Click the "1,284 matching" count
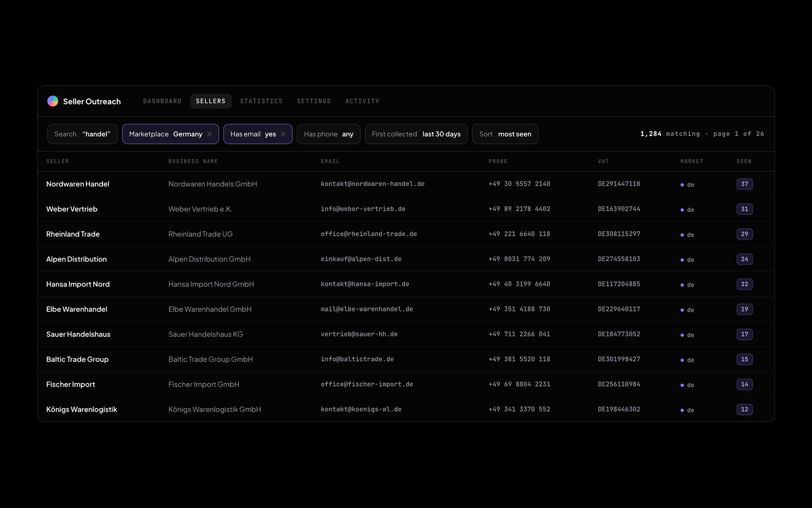This screenshot has height=508, width=812. (x=670, y=134)
